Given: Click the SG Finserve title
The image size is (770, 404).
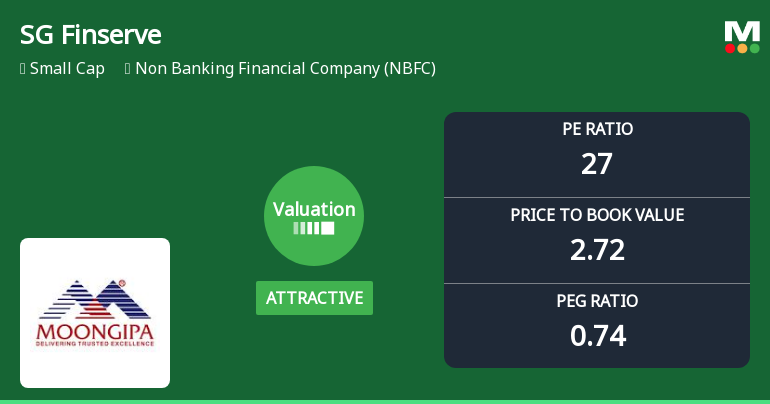Looking at the screenshot, I should pyautogui.click(x=90, y=35).
